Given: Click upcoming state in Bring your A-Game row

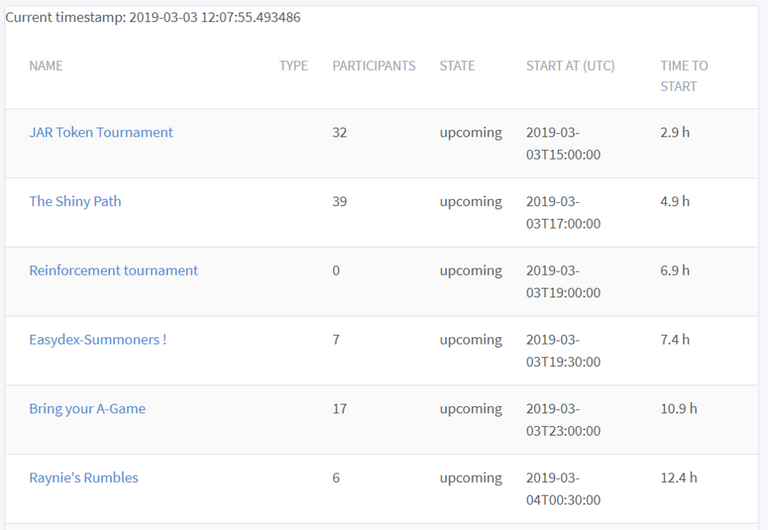Looking at the screenshot, I should point(470,409).
